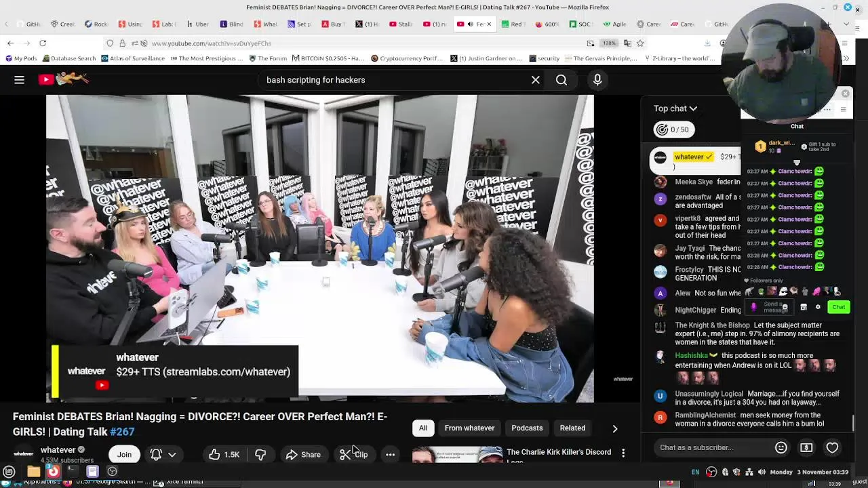868x488 pixels.
Task: Open the terminal launcher in taskbar
Action: (72, 472)
